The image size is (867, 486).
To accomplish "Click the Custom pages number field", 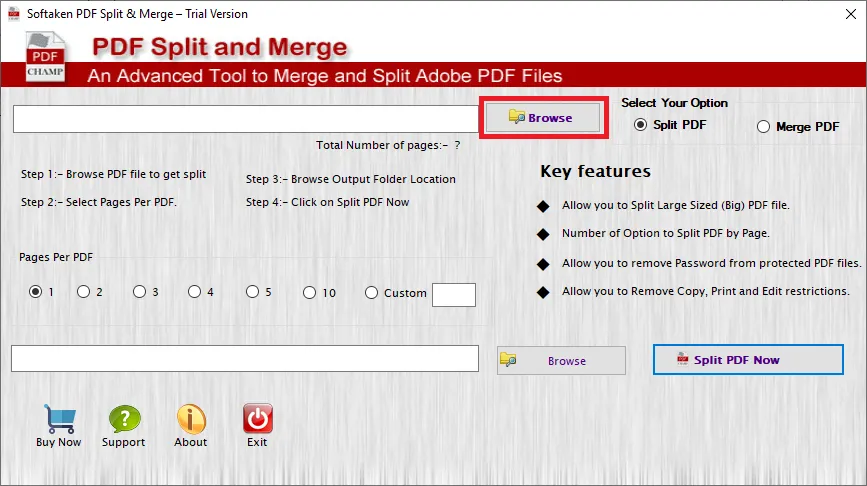I will coord(454,295).
